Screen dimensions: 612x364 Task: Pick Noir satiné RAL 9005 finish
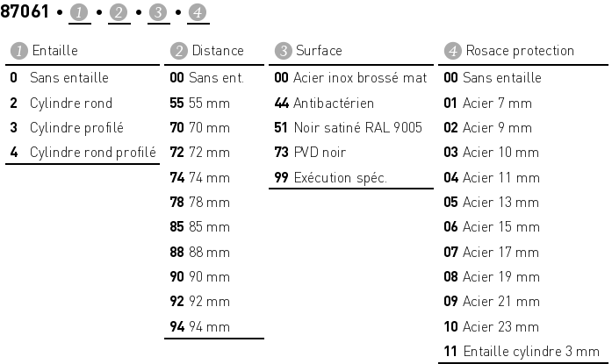357,127
